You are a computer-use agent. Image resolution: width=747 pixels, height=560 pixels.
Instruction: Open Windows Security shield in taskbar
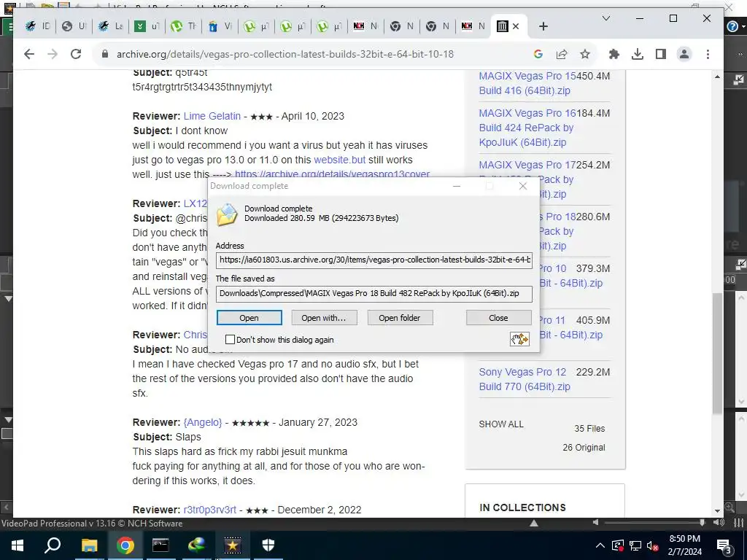(268, 545)
